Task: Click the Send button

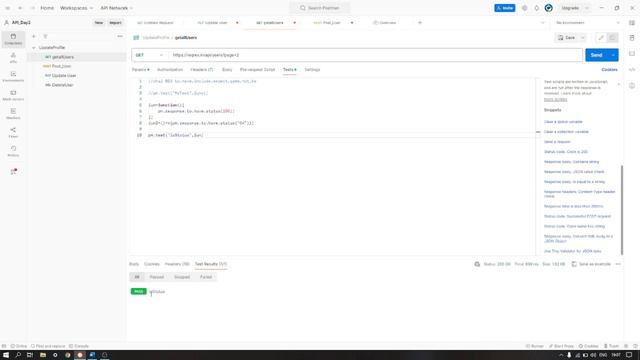Action: click(596, 55)
